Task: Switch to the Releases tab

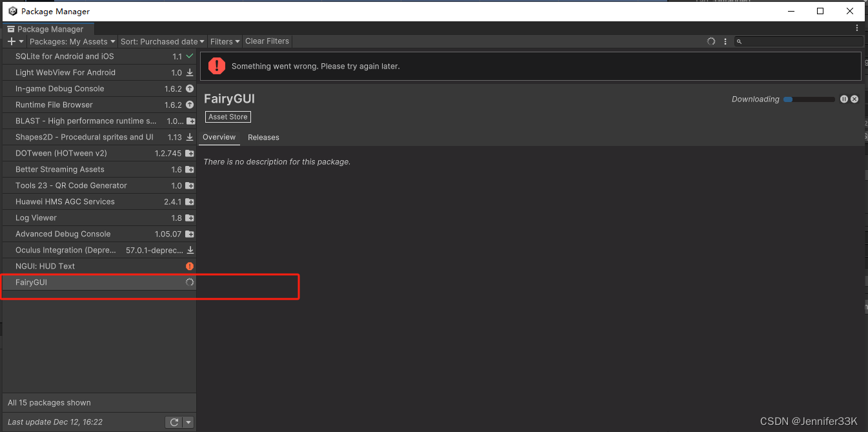Action: pyautogui.click(x=263, y=137)
